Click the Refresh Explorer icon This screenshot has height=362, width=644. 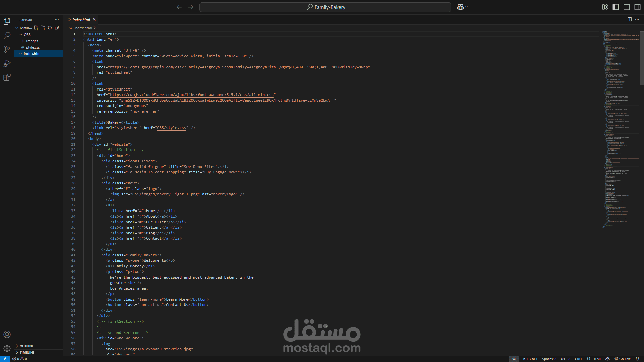[50, 28]
